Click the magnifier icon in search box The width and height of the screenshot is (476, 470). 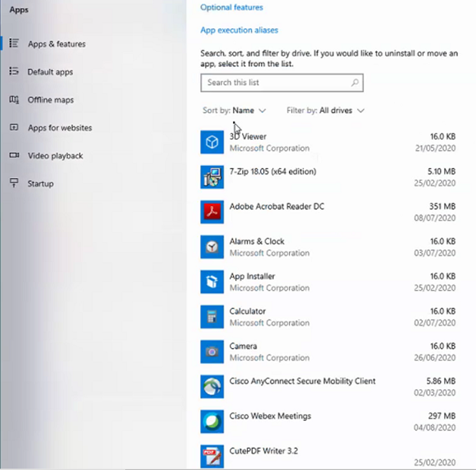(355, 83)
